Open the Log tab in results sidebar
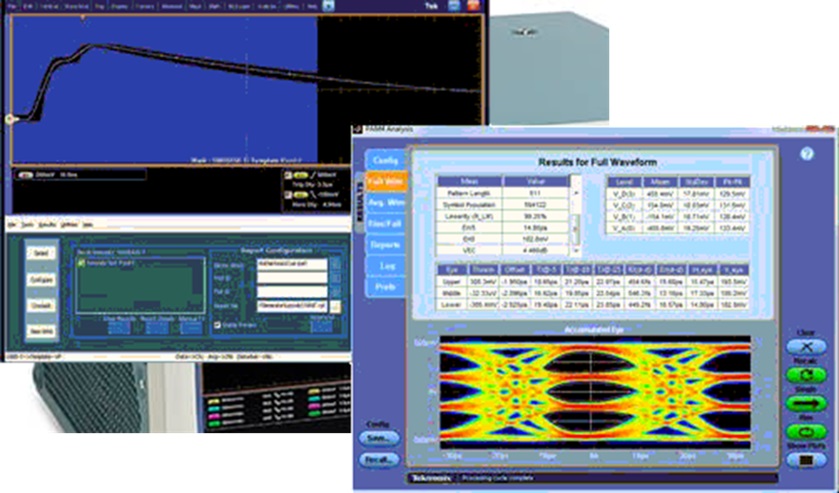This screenshot has width=839, height=493. pos(385,265)
